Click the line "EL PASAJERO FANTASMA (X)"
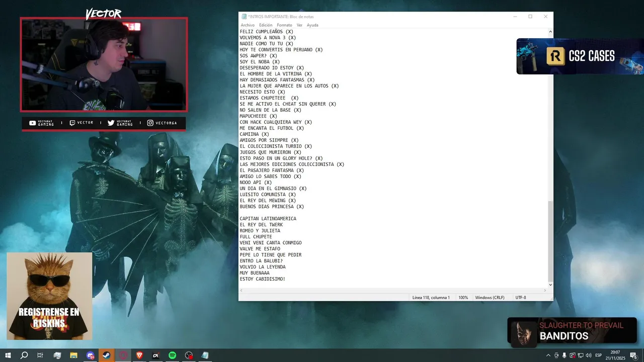The height and width of the screenshot is (362, 644). (272, 170)
